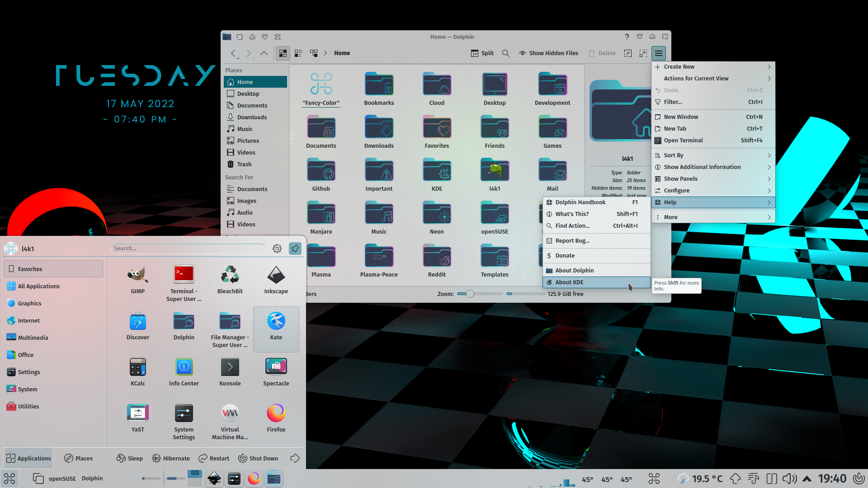Click the weather temperature widget
868x488 pixels.
click(x=700, y=479)
